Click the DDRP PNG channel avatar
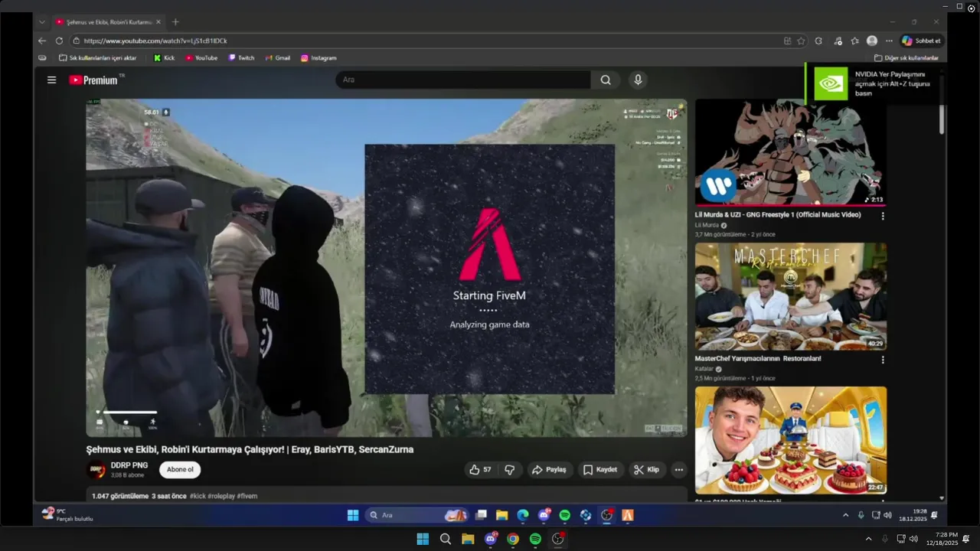 [x=96, y=470]
